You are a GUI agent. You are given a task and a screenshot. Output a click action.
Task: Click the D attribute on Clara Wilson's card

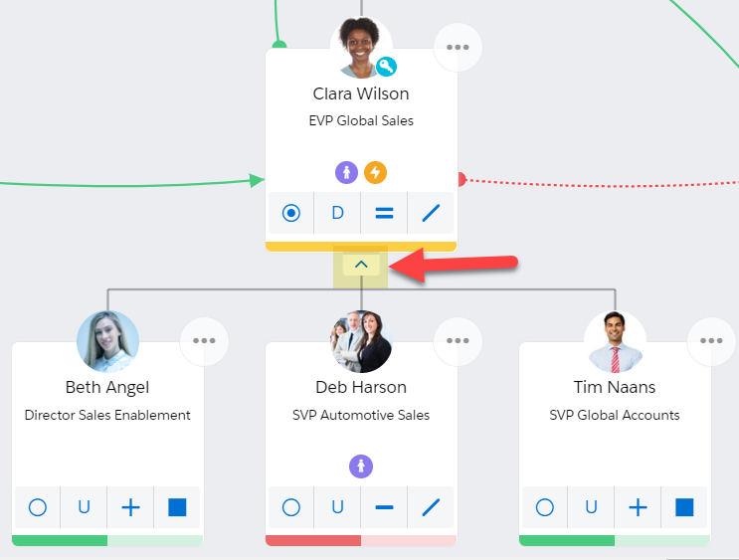point(337,213)
